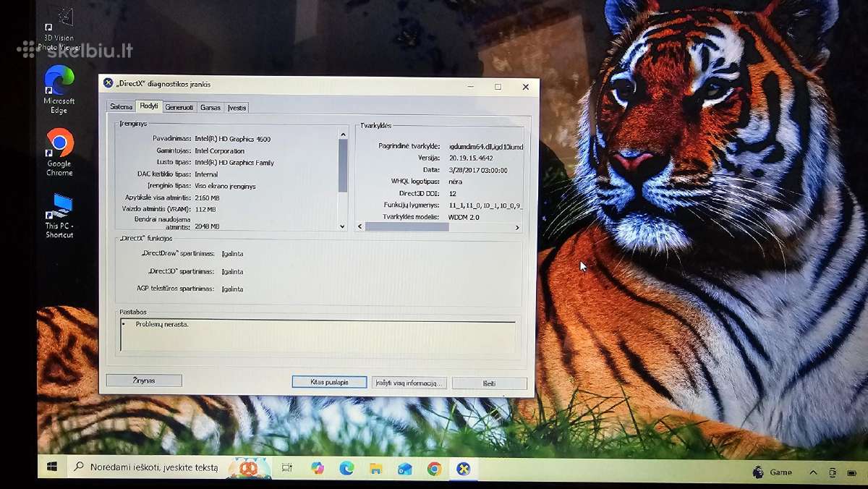Click the value Viso ekrano įrenginys
This screenshot has width=868, height=489.
click(x=225, y=186)
